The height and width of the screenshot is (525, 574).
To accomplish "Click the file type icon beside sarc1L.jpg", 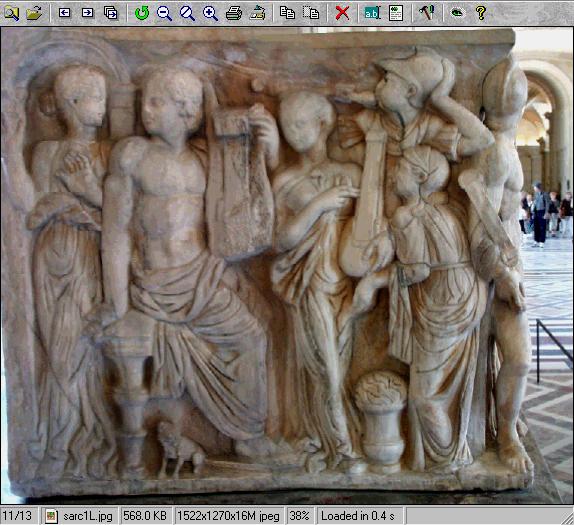I will pyautogui.click(x=51, y=516).
